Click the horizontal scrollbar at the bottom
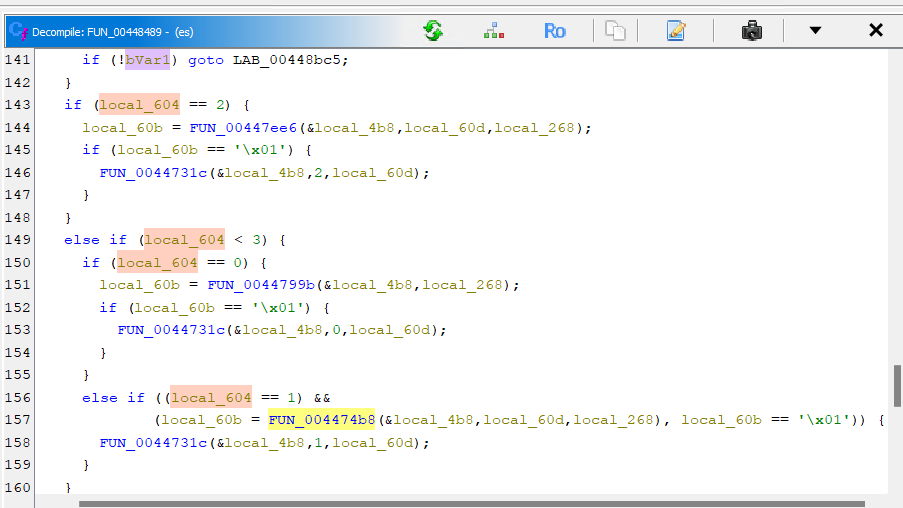The height and width of the screenshot is (508, 903). point(472,503)
